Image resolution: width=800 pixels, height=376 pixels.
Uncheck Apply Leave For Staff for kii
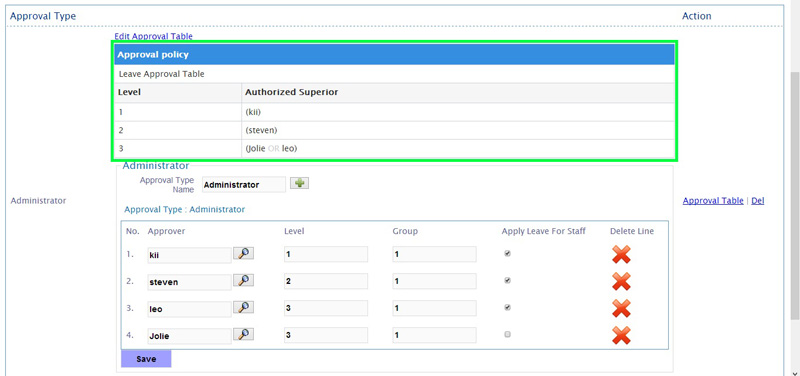[507, 254]
